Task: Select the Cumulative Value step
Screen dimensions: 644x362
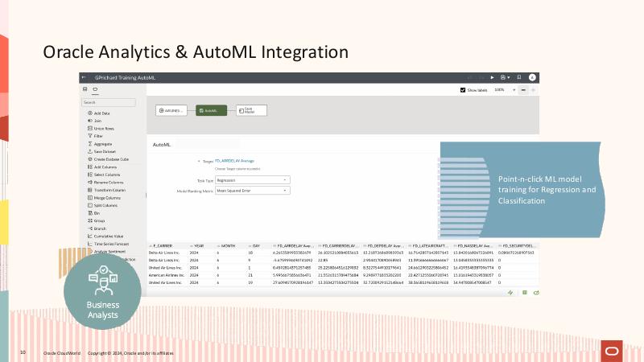Action: [x=105, y=237]
